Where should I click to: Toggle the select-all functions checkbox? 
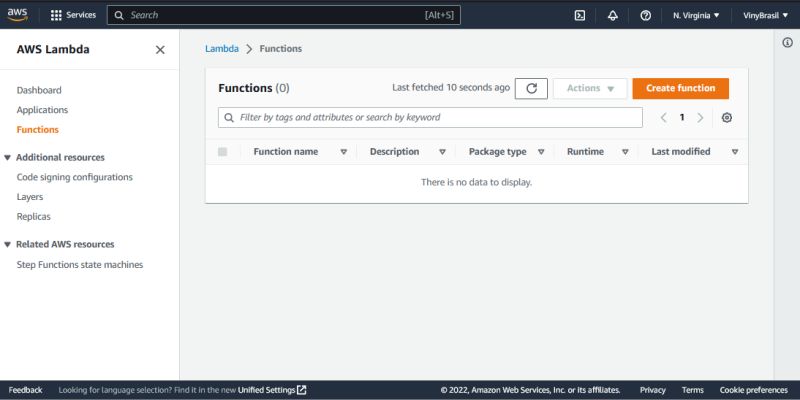pyautogui.click(x=222, y=152)
